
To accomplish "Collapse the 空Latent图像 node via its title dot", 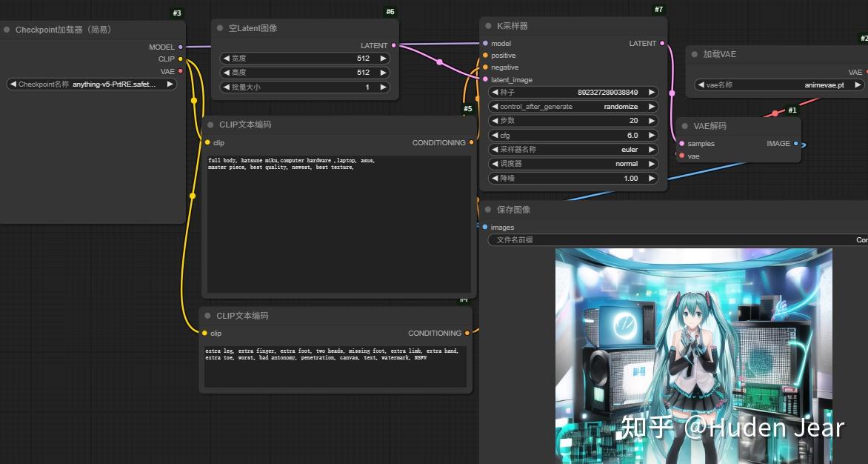I will tap(220, 28).
